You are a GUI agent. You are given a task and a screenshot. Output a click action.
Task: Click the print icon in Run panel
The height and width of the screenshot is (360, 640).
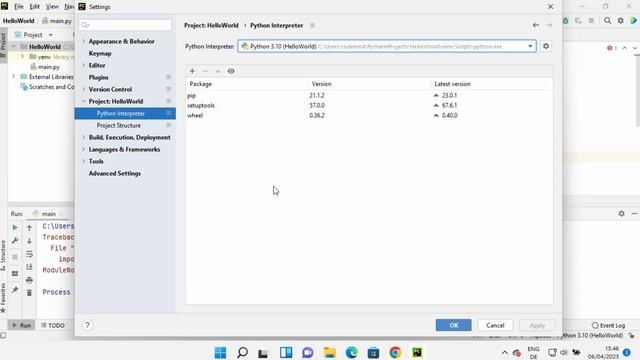[x=29, y=280]
